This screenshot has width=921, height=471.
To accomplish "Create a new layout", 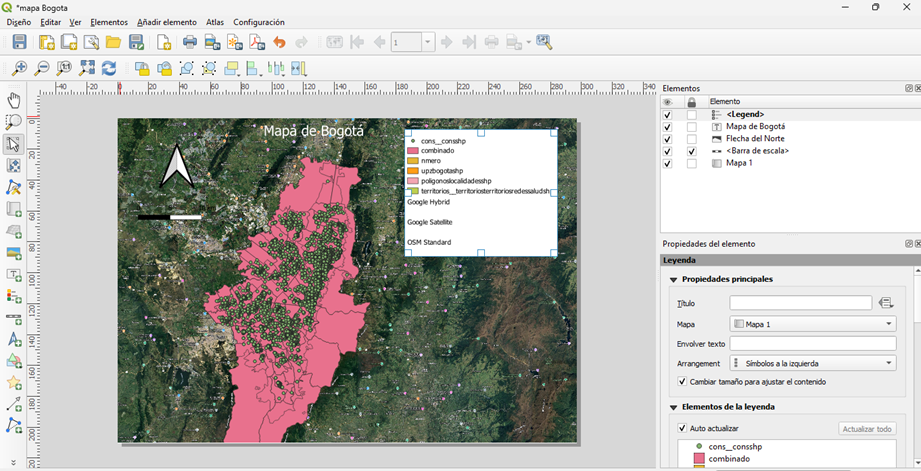I will point(46,42).
